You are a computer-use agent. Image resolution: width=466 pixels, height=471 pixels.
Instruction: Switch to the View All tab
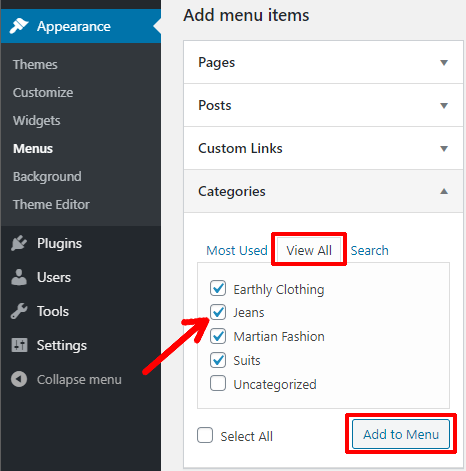click(309, 250)
